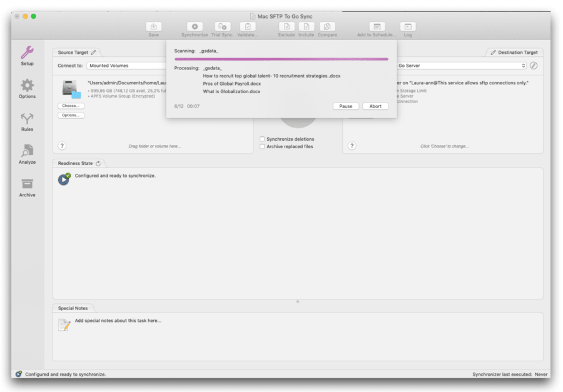
Task: Click the Trial Sync toolbar icon
Action: 222,27
